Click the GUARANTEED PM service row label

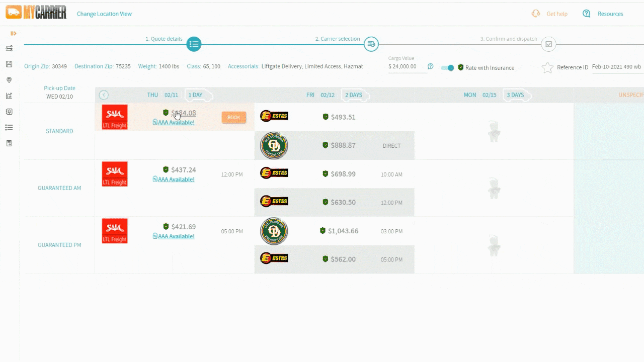pos(59,245)
